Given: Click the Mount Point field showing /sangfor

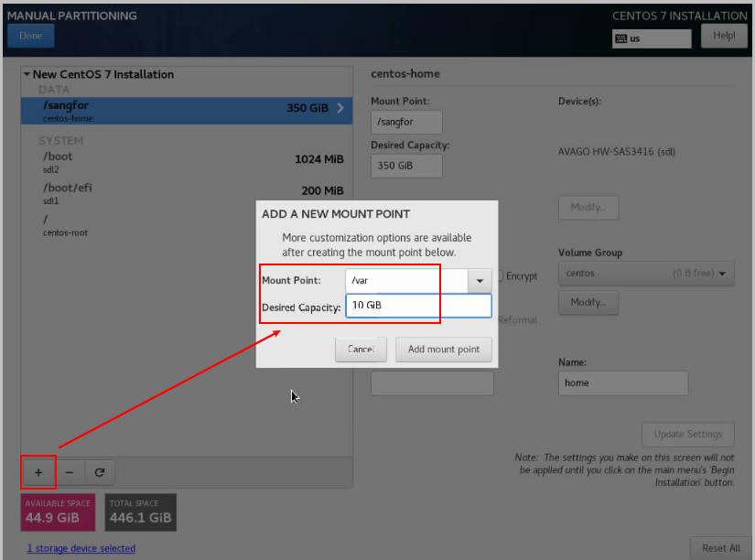Looking at the screenshot, I should click(406, 123).
